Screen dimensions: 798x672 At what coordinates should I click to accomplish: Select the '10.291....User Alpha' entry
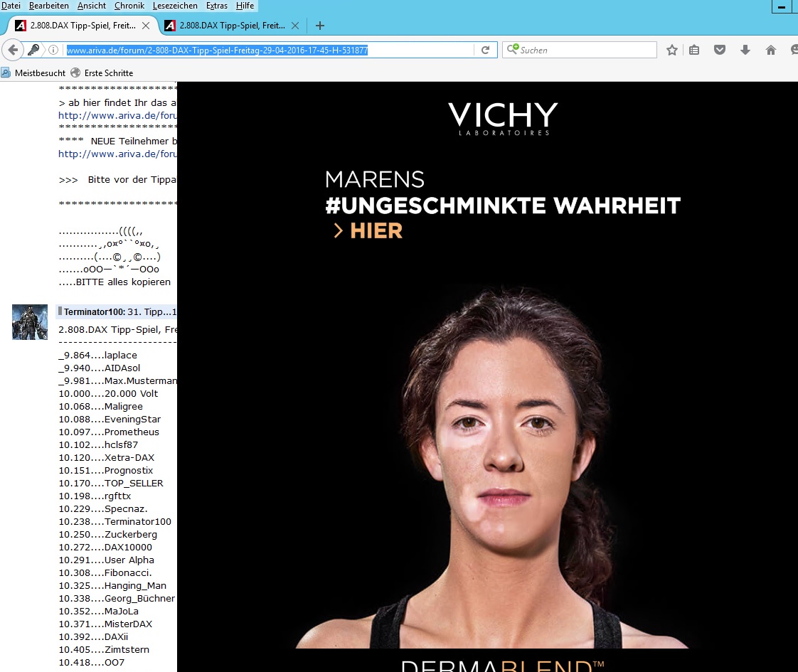[107, 560]
